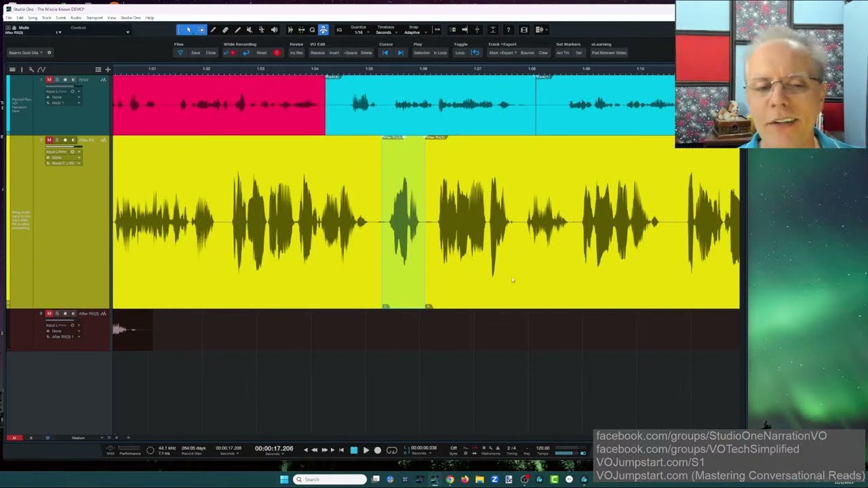This screenshot has width=868, height=488.
Task: Open the Song menu
Action: point(33,18)
